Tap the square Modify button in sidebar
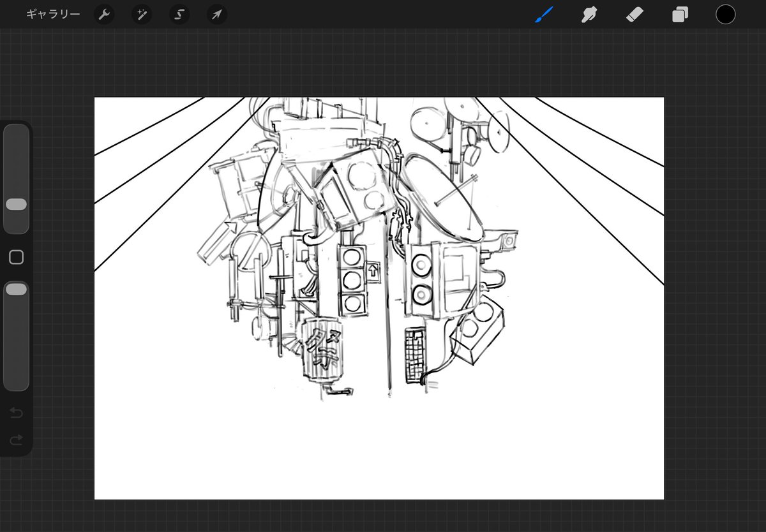This screenshot has height=532, width=766. pos(16,257)
